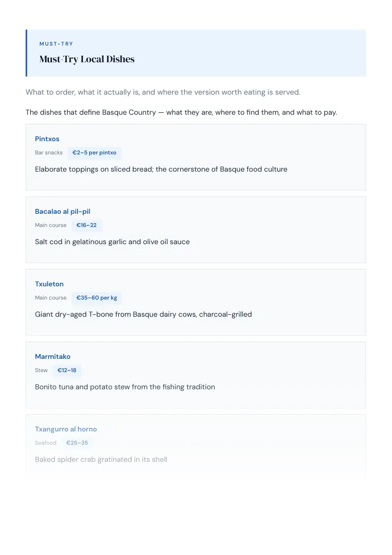The height and width of the screenshot is (555, 392).
Task: Open the Bacalao al pil-pil heading
Action: point(63,211)
